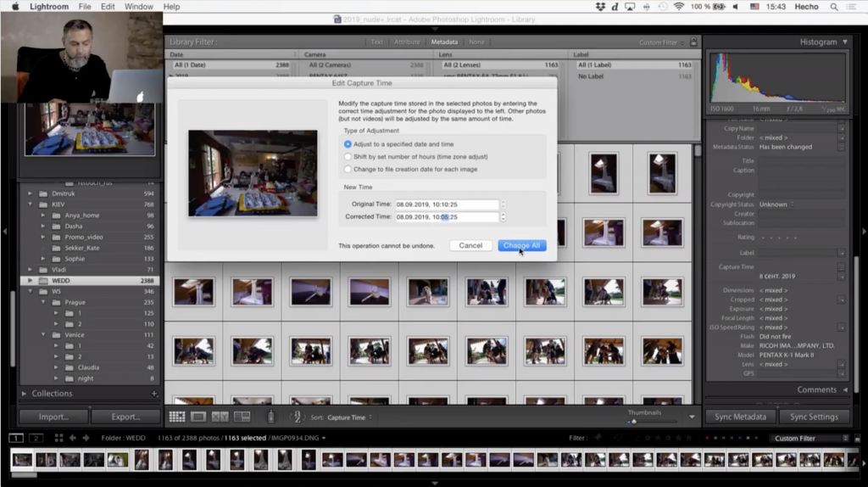Click Corrected Time stepper arrows
The width and height of the screenshot is (868, 487).
coord(503,217)
